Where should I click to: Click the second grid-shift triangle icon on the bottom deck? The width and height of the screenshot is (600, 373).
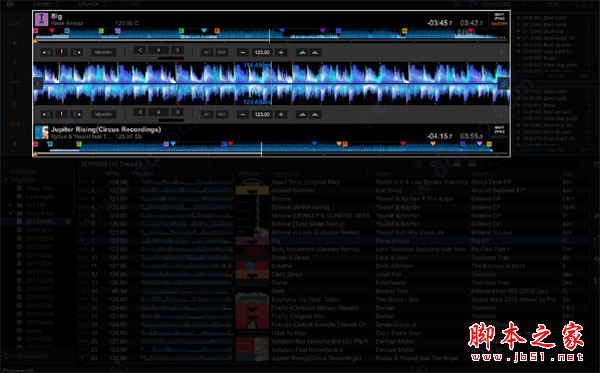coord(315,114)
